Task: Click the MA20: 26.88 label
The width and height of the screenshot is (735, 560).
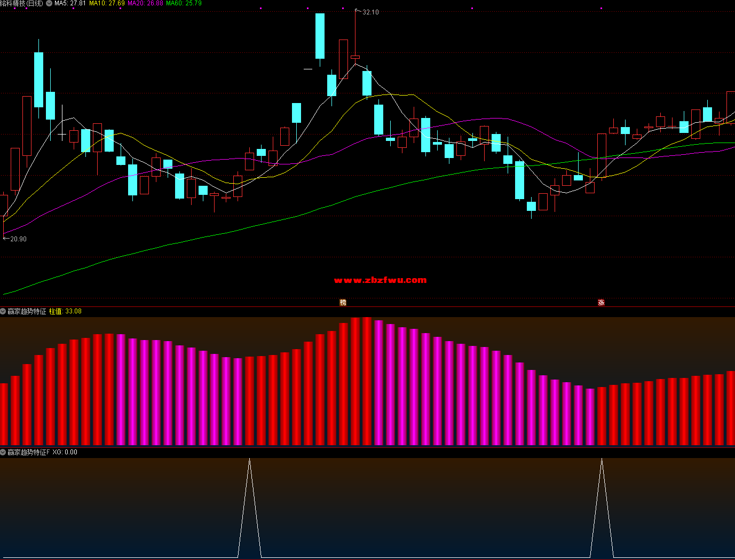Action: pyautogui.click(x=145, y=3)
